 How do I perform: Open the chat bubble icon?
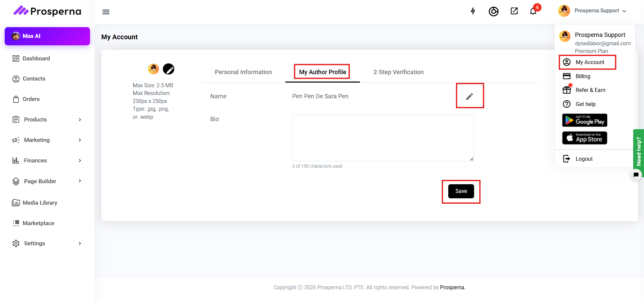[x=636, y=175]
